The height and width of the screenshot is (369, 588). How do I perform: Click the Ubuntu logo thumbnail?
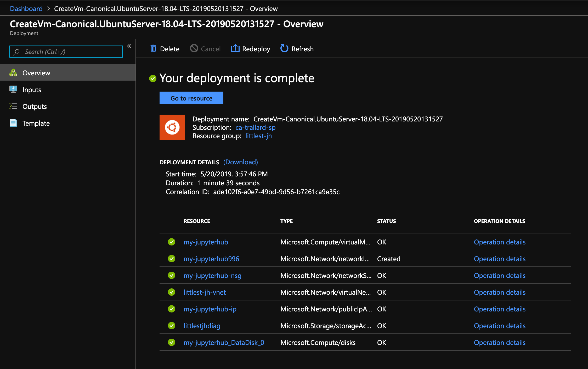pyautogui.click(x=172, y=127)
